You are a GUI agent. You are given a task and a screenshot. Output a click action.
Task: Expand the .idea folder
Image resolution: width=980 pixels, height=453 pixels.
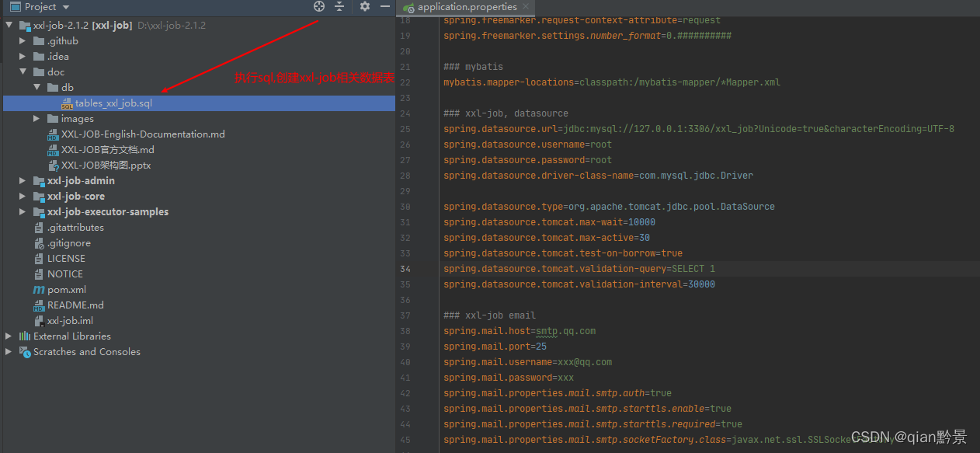pos(23,57)
